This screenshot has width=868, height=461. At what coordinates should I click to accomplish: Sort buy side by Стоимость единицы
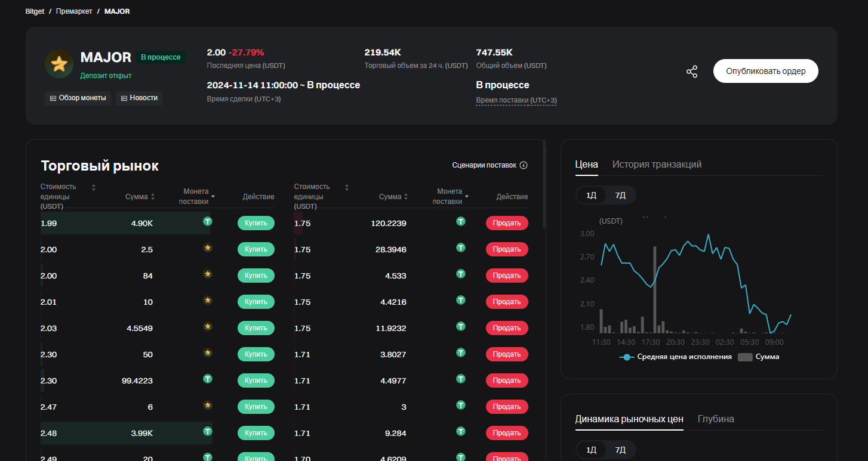tap(94, 187)
